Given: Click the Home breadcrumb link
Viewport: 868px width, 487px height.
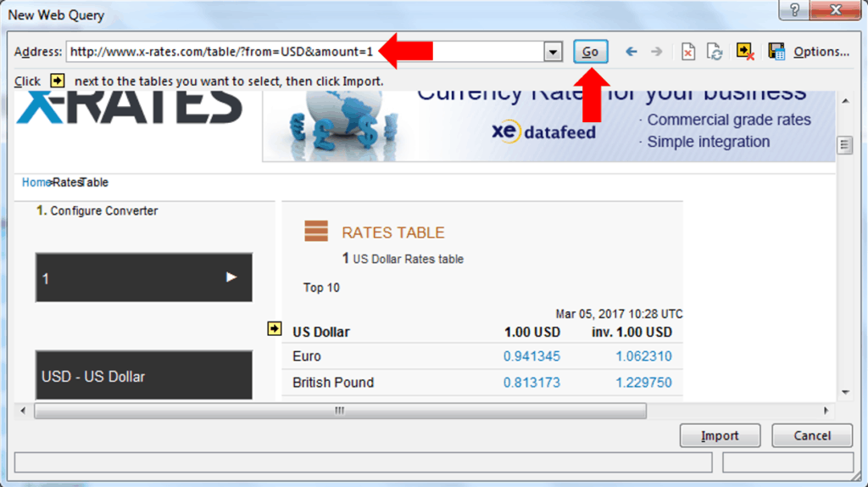Looking at the screenshot, I should [x=36, y=182].
